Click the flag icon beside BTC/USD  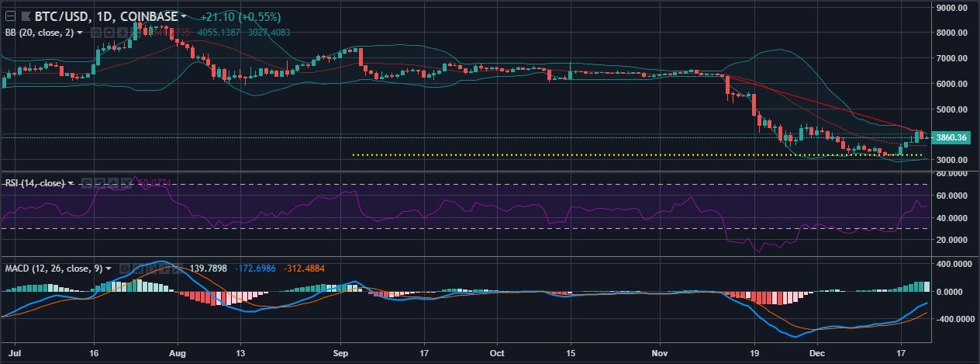click(26, 16)
